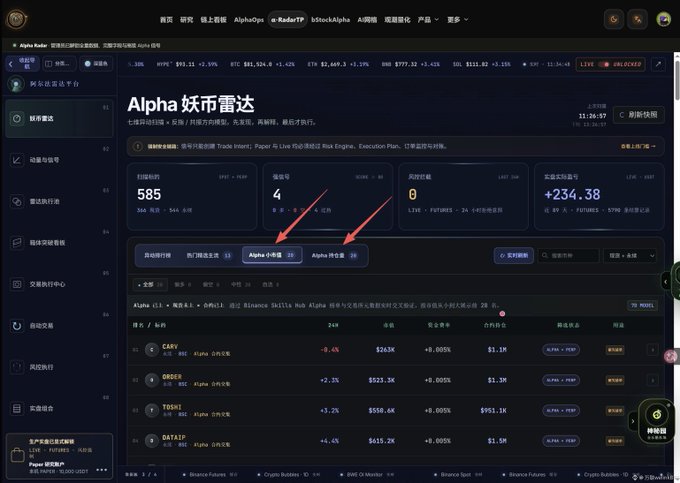Image resolution: width=680 pixels, height=483 pixels.
Task: Toggle the 深蓝色 theme switch
Action: (96, 64)
